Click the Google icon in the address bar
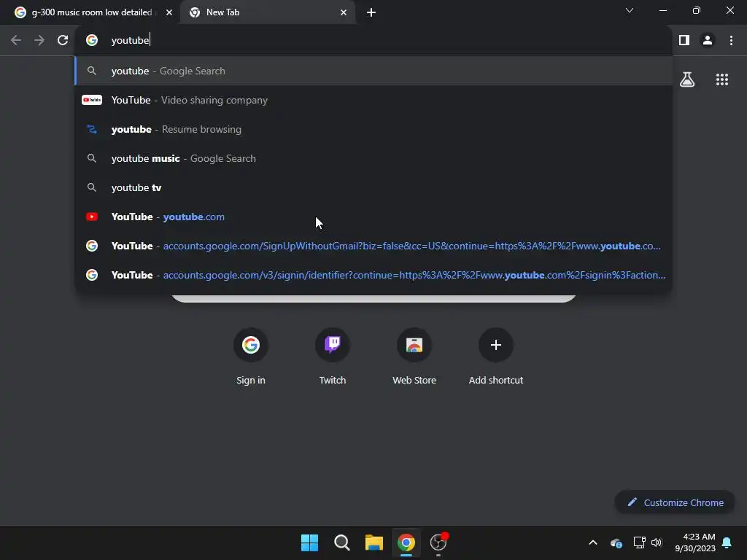The width and height of the screenshot is (747, 560). point(92,40)
